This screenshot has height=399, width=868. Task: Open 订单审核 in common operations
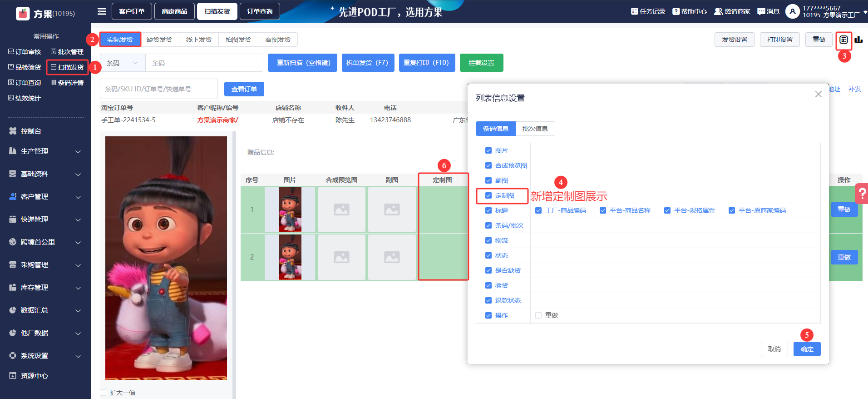click(25, 52)
